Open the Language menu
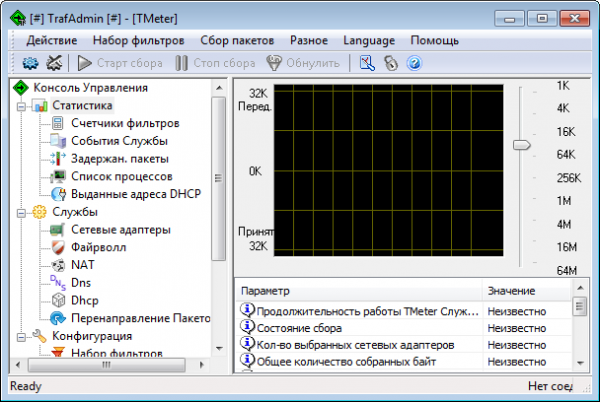Screen dimensions: 600x402 (x=369, y=41)
